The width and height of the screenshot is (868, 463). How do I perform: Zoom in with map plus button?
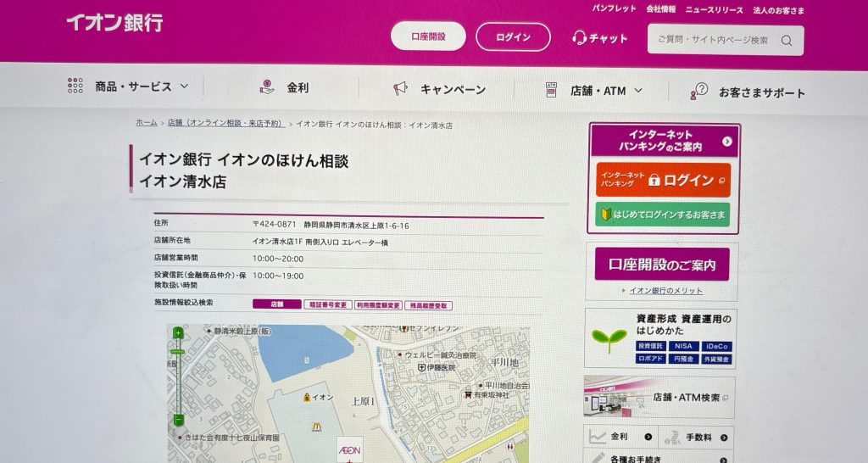tap(178, 333)
